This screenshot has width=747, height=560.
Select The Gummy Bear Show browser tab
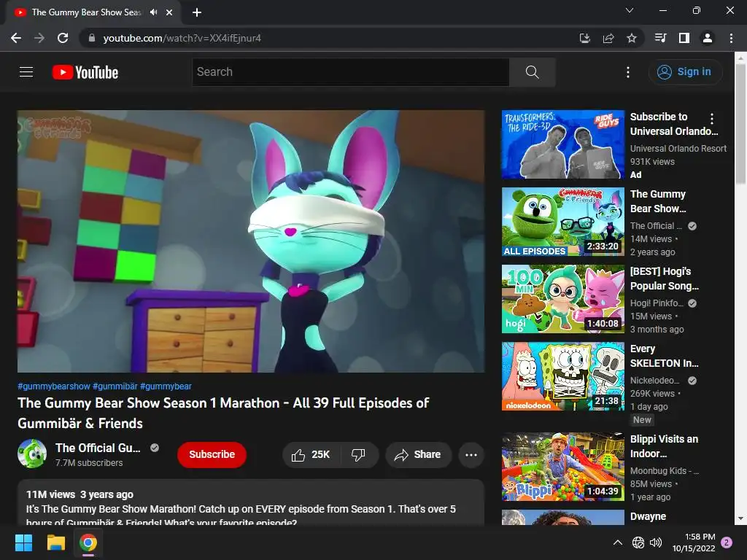click(86, 12)
